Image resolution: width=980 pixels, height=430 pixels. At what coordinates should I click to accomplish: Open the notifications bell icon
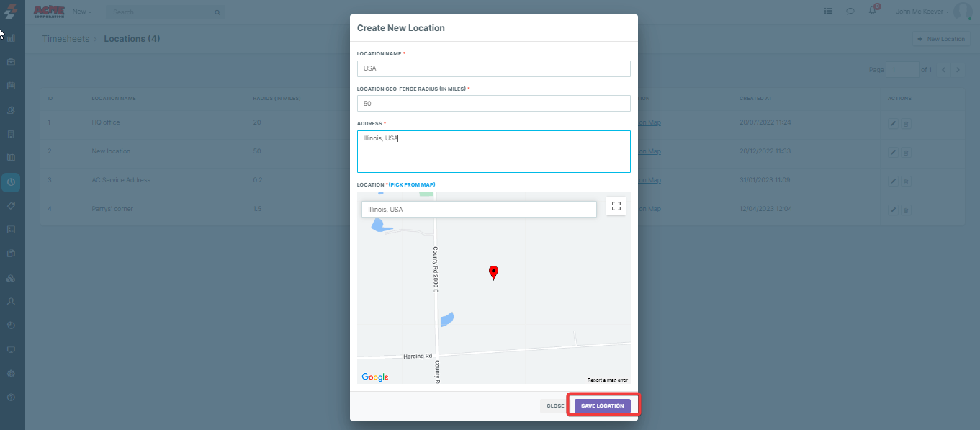click(873, 11)
